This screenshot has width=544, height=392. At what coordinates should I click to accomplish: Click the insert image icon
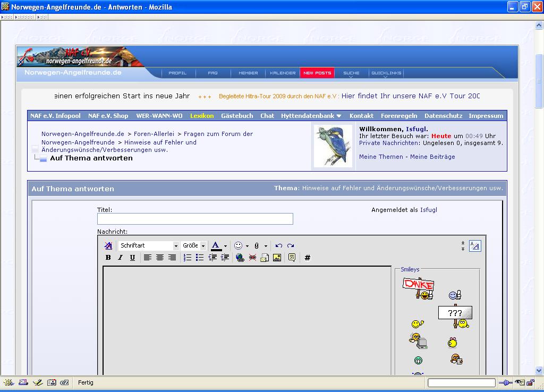[277, 258]
